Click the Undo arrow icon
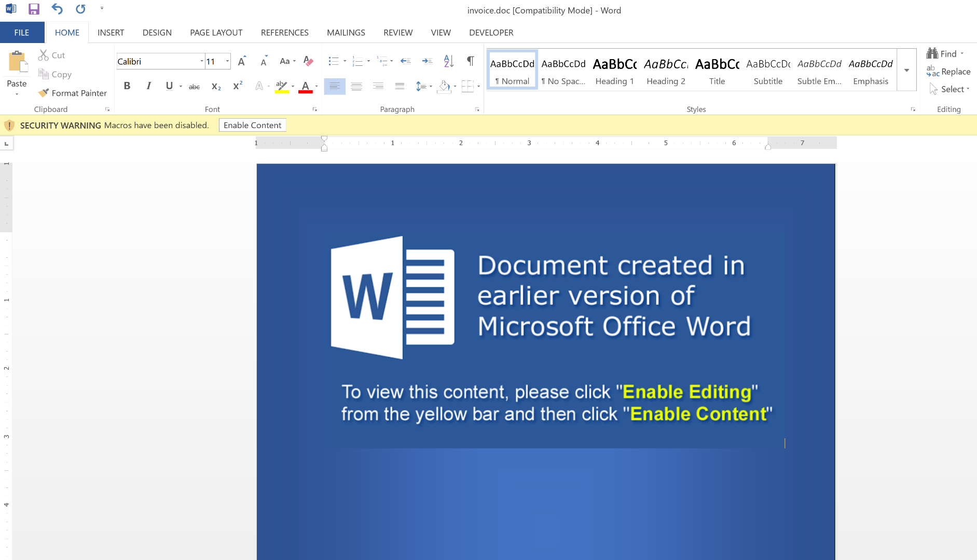This screenshot has width=977, height=560. point(57,9)
